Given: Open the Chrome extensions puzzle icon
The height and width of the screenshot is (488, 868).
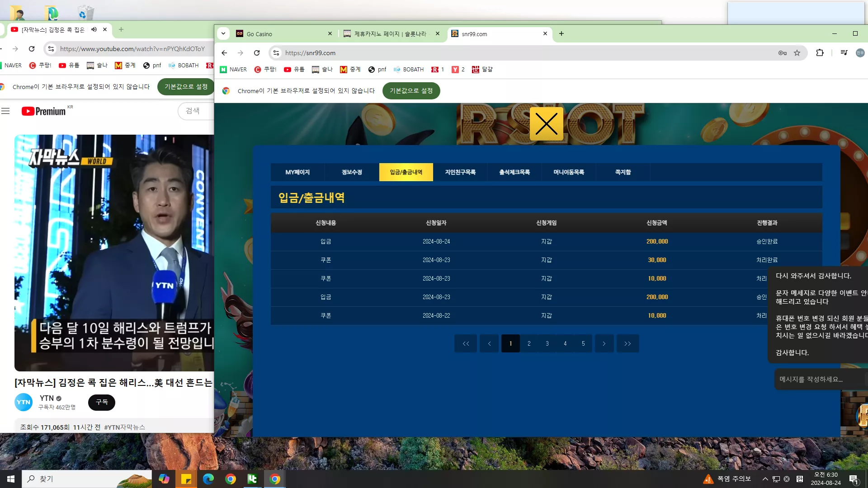Looking at the screenshot, I should click(820, 53).
